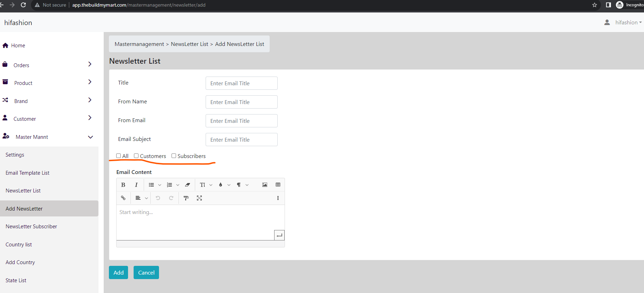Image resolution: width=644 pixels, height=293 pixels.
Task: Open text color dropdown arrow
Action: 229,185
